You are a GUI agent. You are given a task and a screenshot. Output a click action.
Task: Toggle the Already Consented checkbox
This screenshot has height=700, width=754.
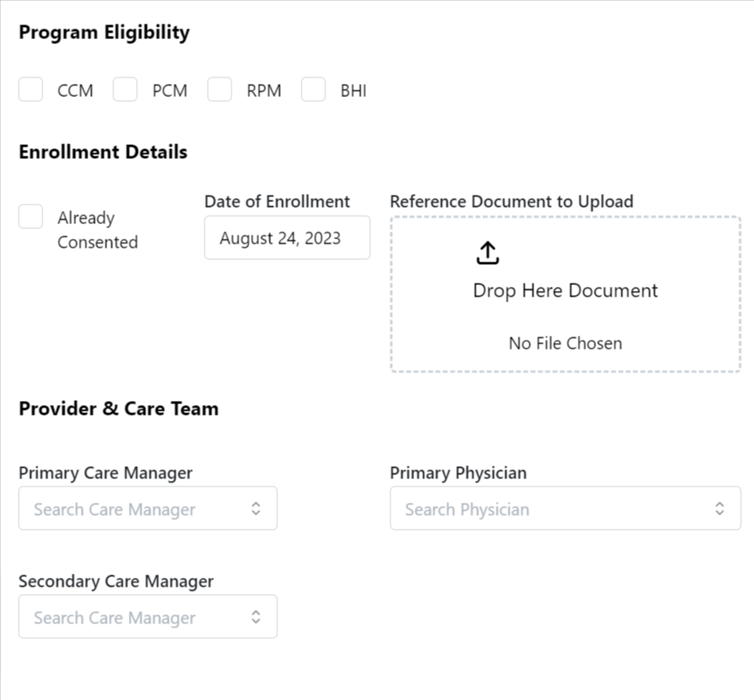click(31, 217)
